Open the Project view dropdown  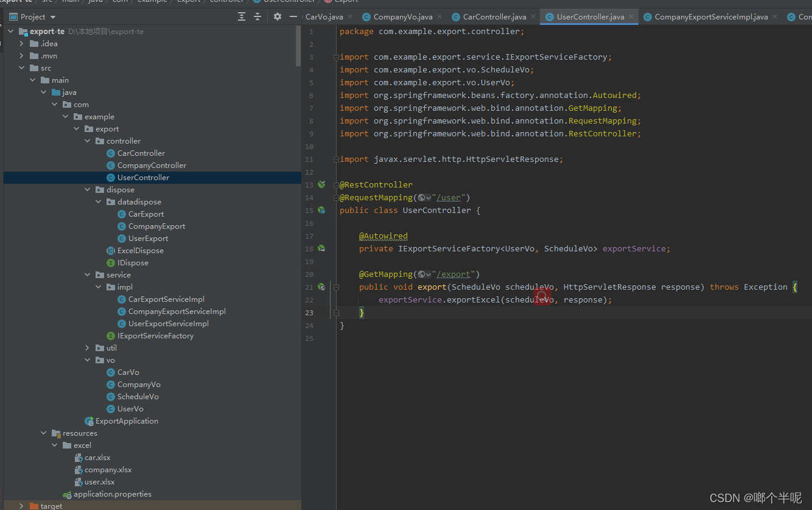click(x=32, y=17)
